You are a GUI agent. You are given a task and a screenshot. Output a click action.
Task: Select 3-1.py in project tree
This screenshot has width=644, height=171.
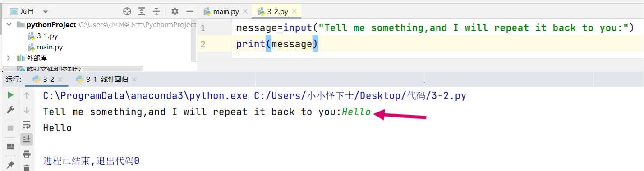pos(47,36)
